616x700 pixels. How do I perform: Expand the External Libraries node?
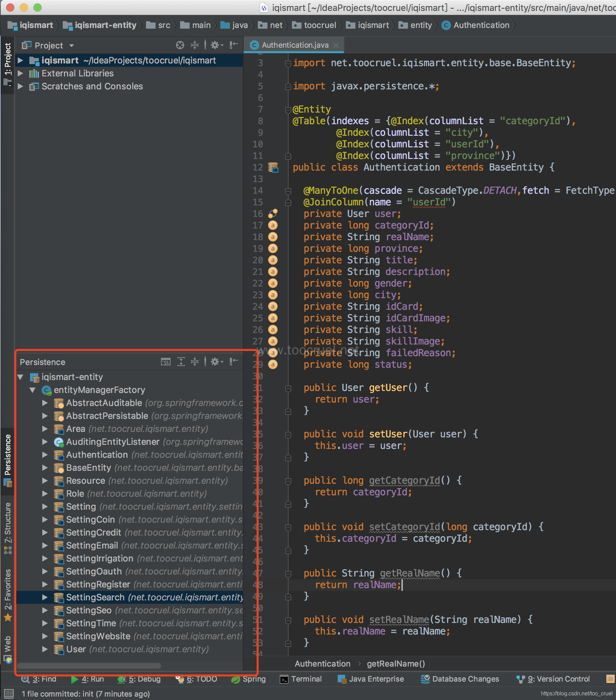(x=20, y=74)
